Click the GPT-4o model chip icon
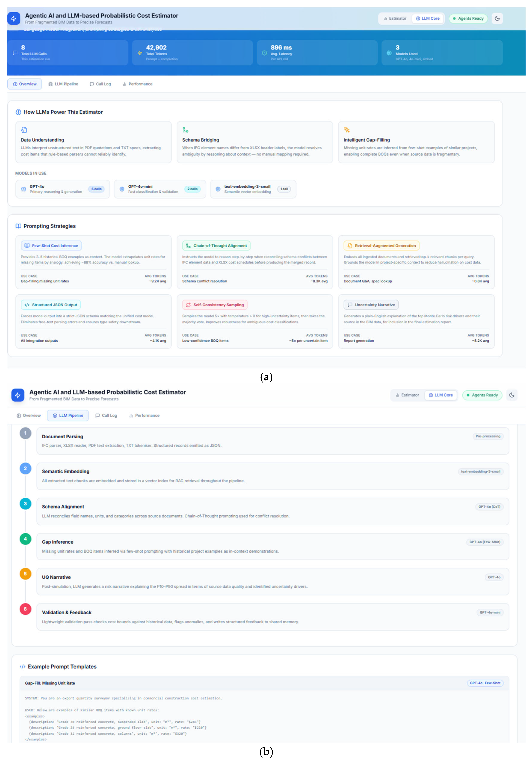Screen dimensions: 532x763 click(24, 189)
